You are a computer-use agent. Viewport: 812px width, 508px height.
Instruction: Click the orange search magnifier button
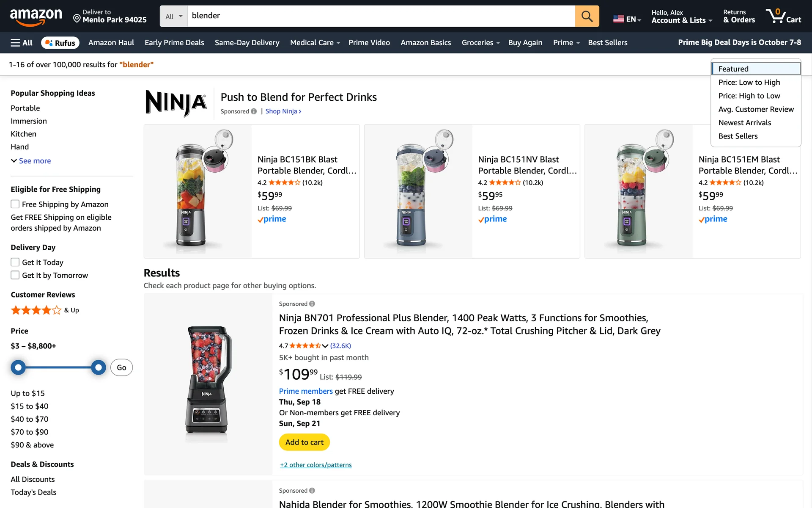coord(587,16)
